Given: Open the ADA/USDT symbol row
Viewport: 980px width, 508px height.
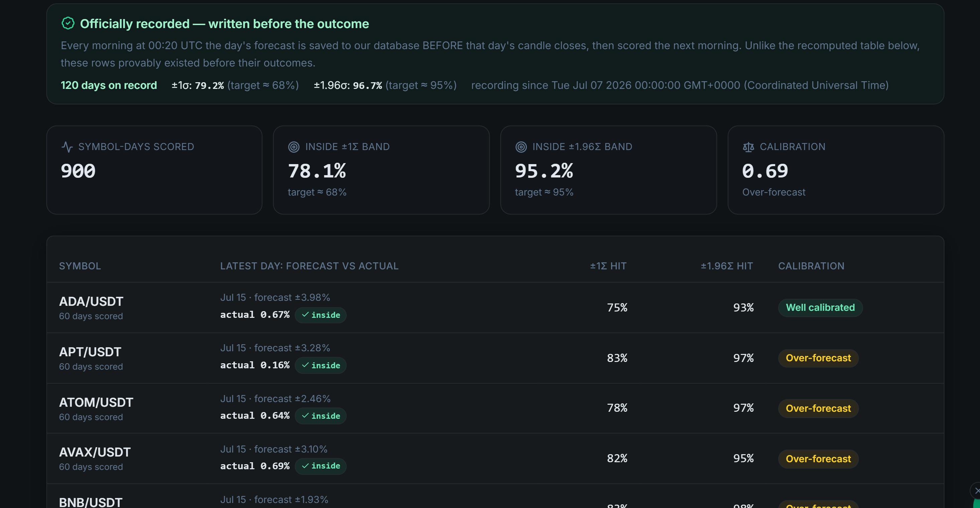Looking at the screenshot, I should 495,307.
